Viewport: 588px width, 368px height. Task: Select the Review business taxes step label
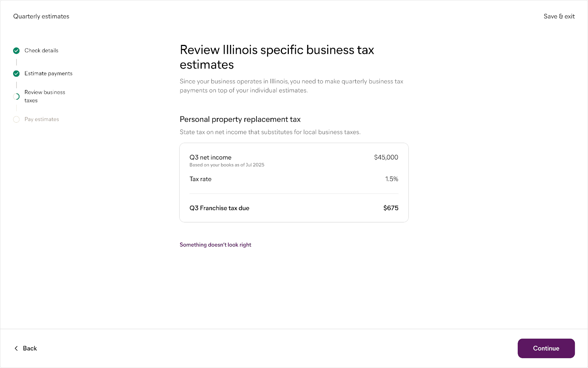(x=44, y=96)
